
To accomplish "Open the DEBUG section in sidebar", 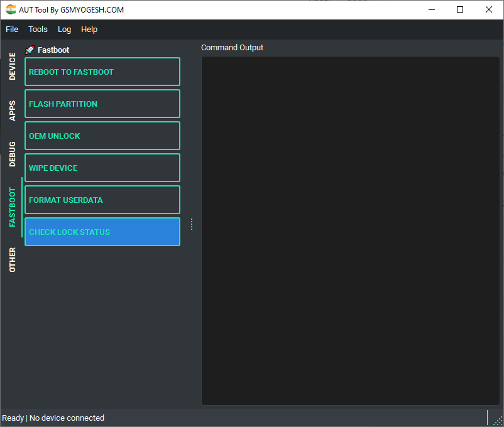I will (x=12, y=153).
